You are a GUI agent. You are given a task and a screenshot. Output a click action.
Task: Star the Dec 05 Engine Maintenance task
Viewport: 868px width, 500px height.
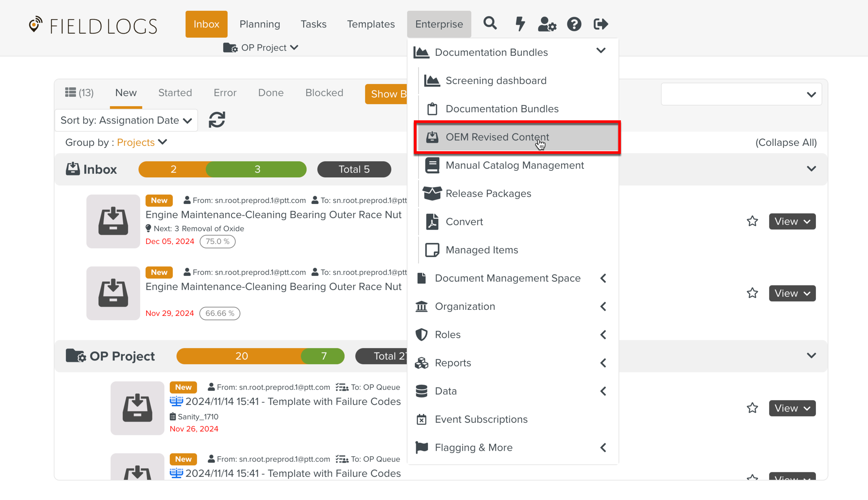coord(752,221)
